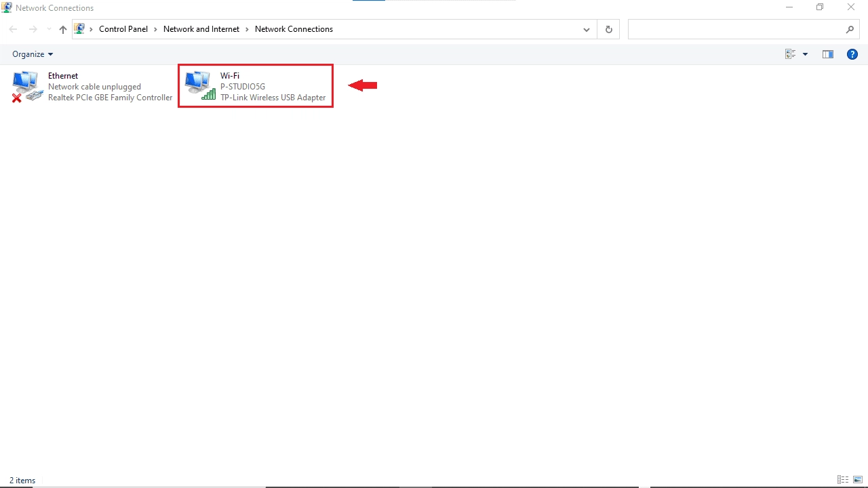Switch to large icons view in status bar

tap(857, 480)
